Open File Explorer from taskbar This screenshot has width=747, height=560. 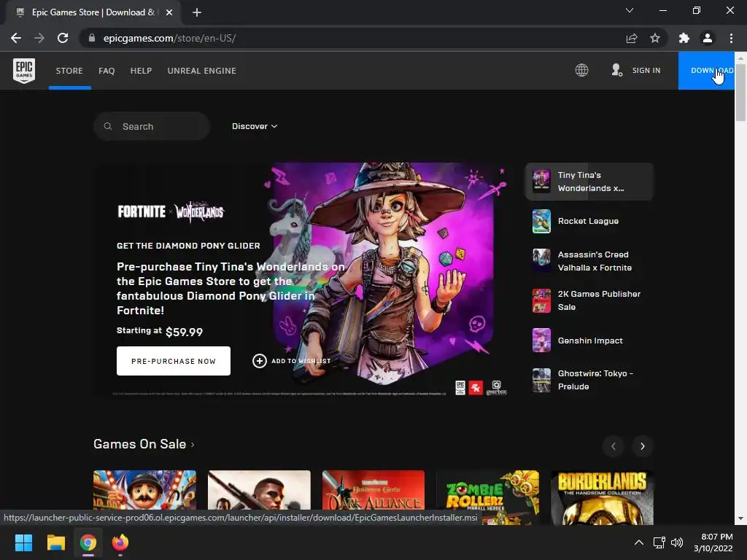click(x=55, y=542)
